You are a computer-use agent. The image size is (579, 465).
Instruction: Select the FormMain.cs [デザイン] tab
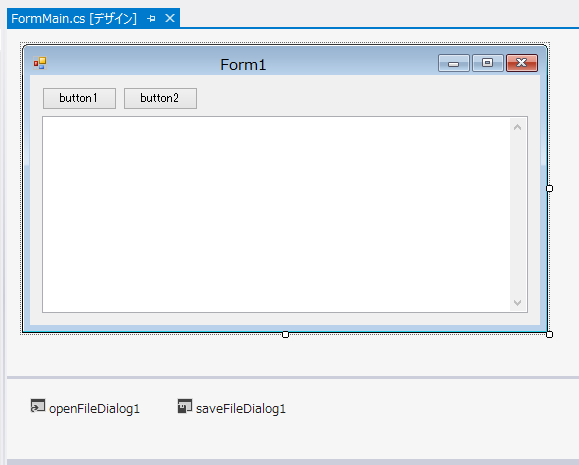[74, 18]
